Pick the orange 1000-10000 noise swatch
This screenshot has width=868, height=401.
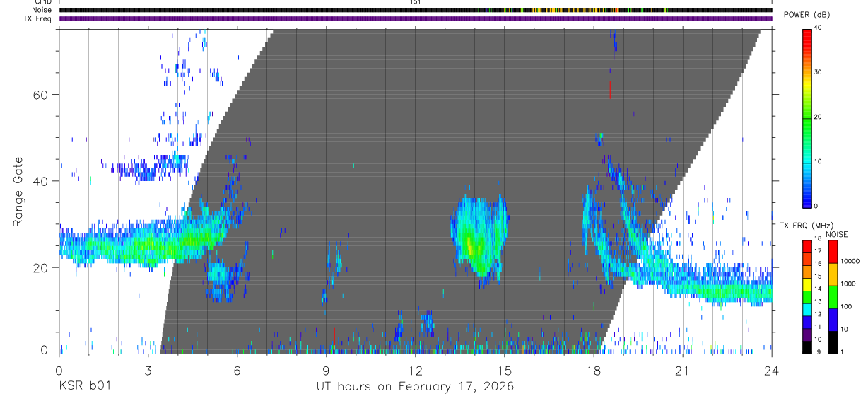pos(833,274)
